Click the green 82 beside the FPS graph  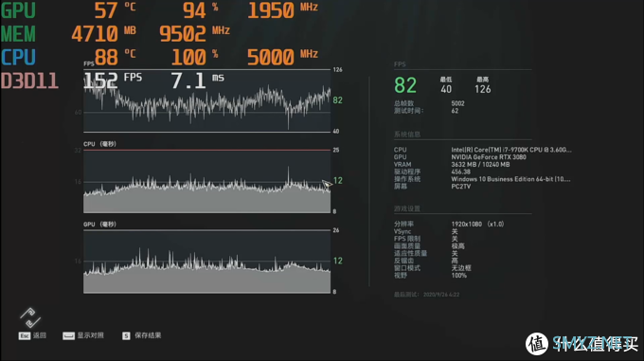337,100
